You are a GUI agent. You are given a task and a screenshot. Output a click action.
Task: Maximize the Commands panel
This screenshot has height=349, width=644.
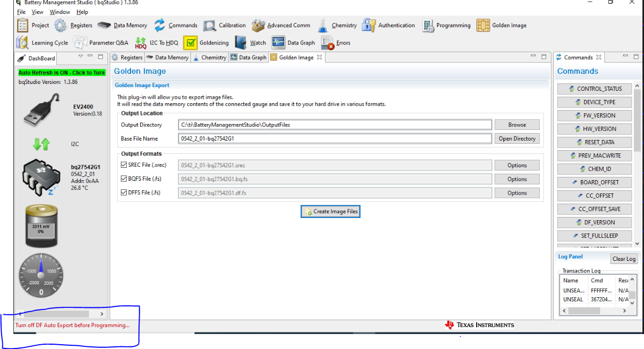pos(636,57)
